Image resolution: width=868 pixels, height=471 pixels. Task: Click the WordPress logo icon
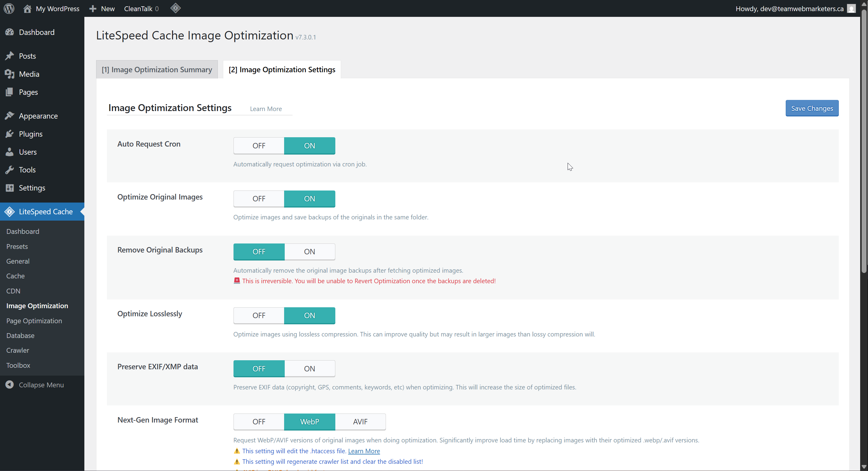[x=9, y=8]
